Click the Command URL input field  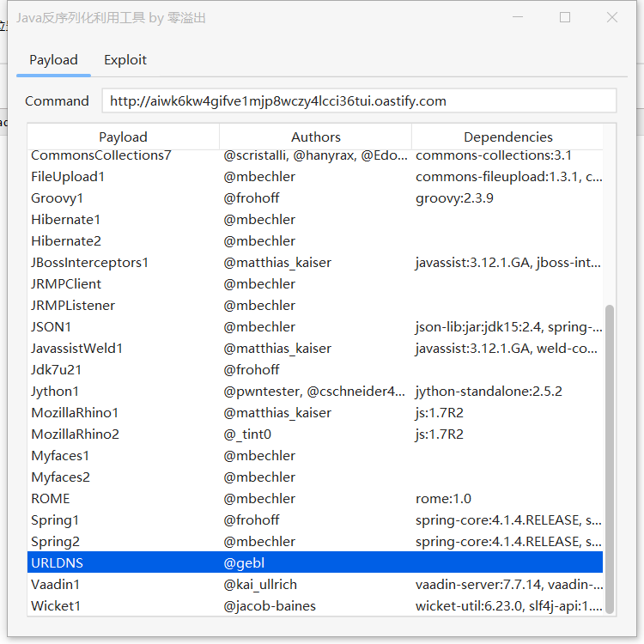(359, 100)
